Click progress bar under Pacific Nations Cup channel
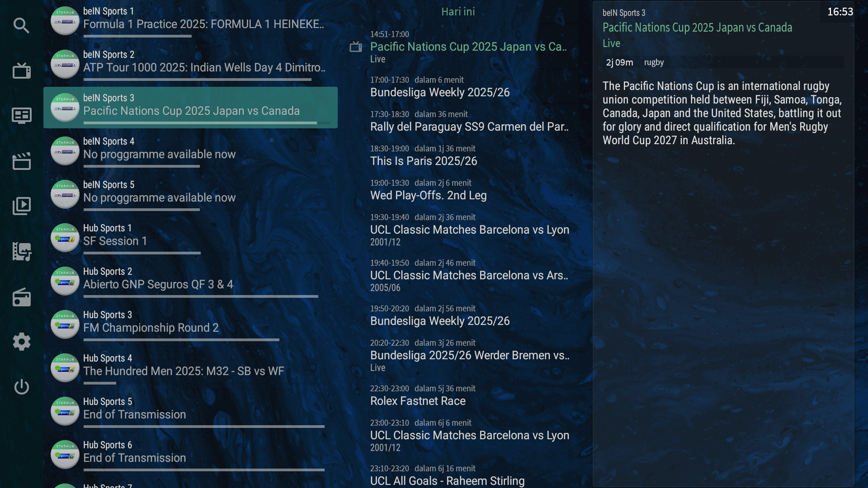Viewport: 868px width, 488px height. coord(207,122)
